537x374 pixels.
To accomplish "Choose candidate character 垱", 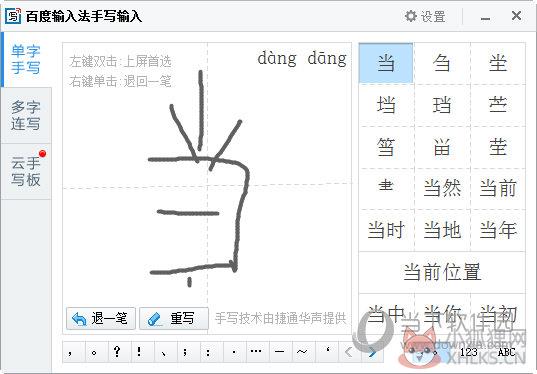I will click(386, 105).
